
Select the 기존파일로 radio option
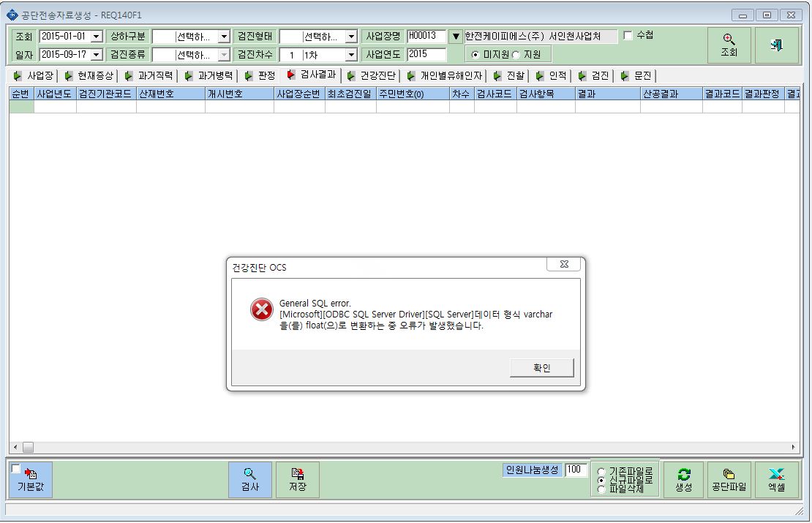[x=601, y=472]
